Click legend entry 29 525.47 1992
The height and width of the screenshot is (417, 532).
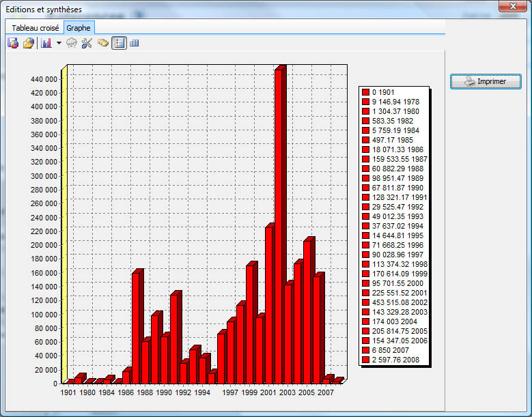point(393,207)
